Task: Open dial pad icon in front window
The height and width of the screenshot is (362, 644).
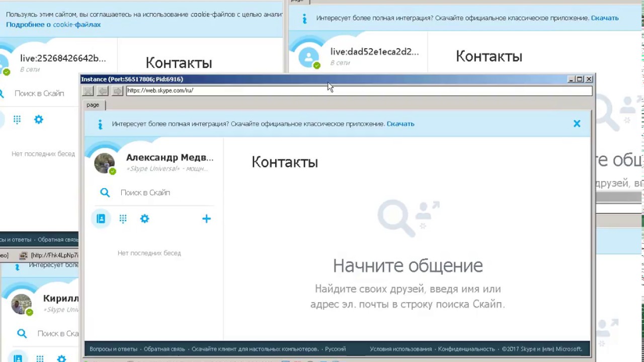Action: pyautogui.click(x=123, y=219)
